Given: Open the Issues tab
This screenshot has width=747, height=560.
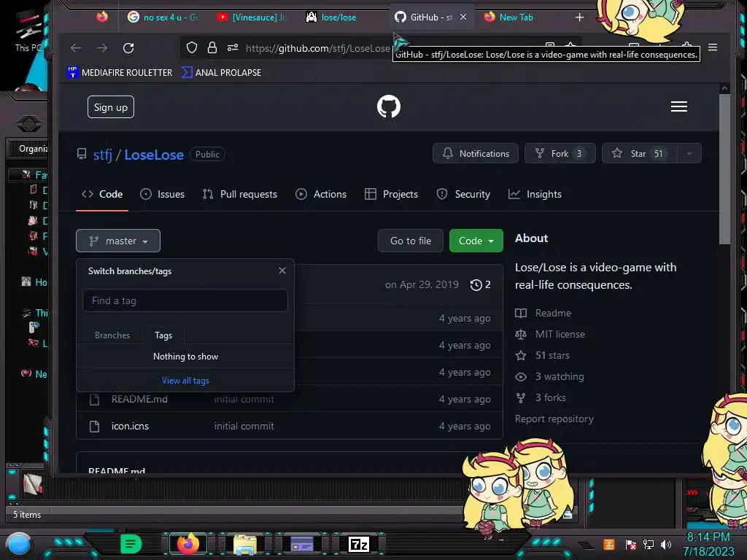Looking at the screenshot, I should coord(162,194).
